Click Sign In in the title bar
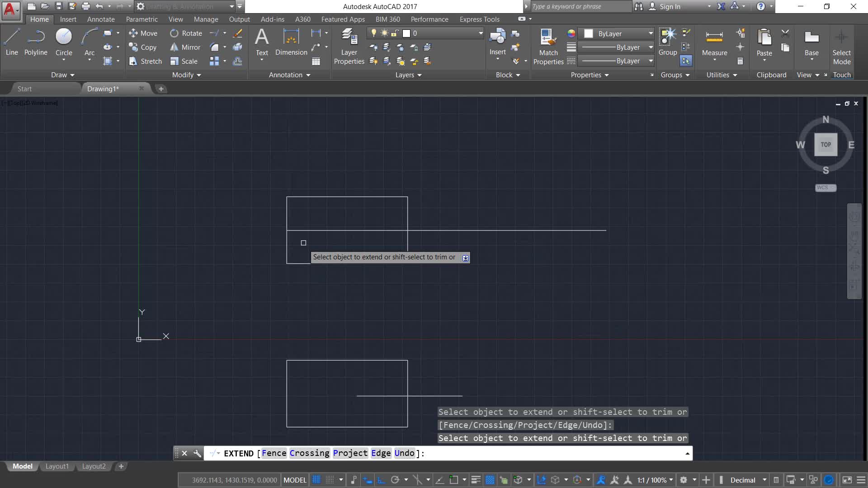868x488 pixels. (670, 6)
